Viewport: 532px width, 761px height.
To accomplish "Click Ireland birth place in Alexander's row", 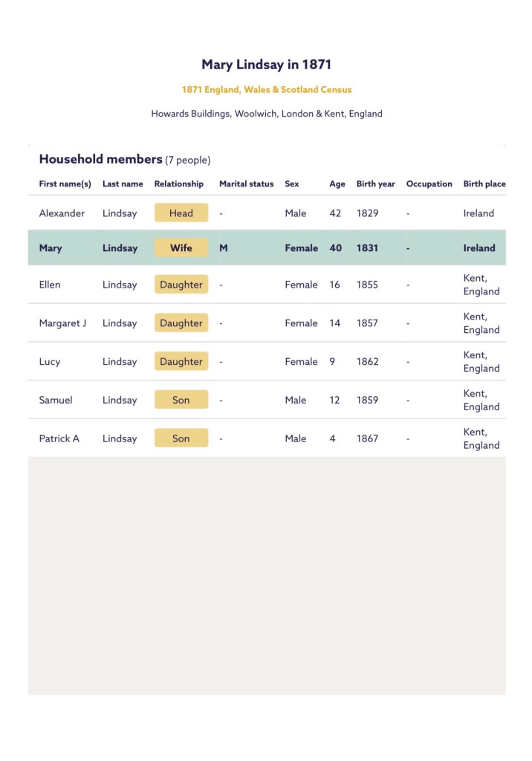I will coord(479,213).
